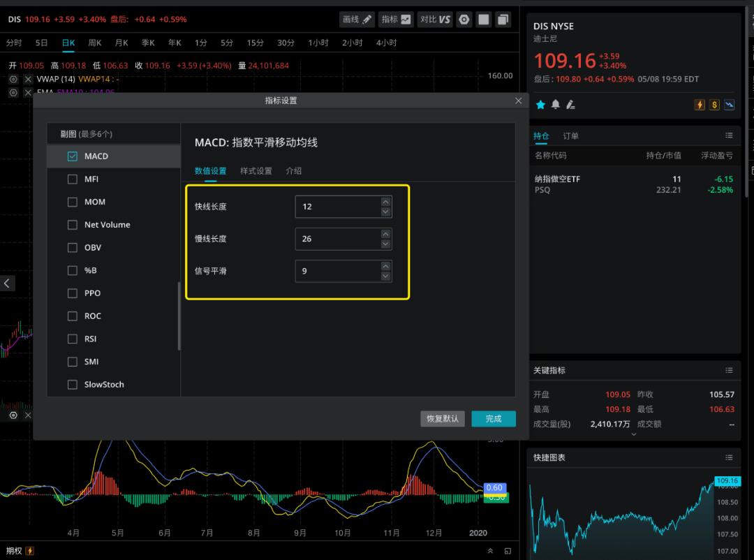754x560 pixels.
Task: Open the chart settings gear icon
Action: click(x=464, y=20)
